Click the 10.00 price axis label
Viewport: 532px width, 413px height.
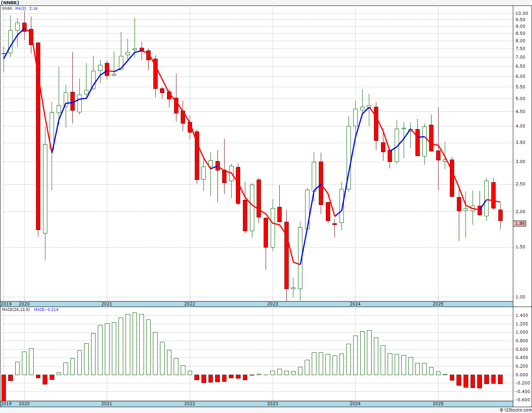[521, 13]
